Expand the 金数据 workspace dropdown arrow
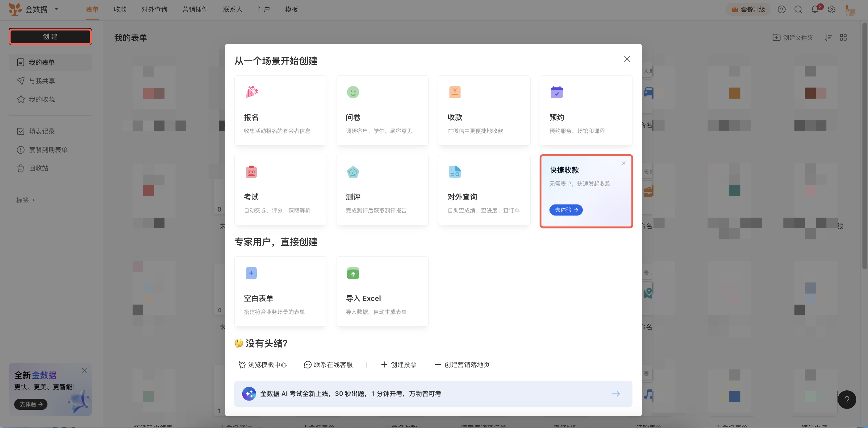868x428 pixels. tap(56, 10)
